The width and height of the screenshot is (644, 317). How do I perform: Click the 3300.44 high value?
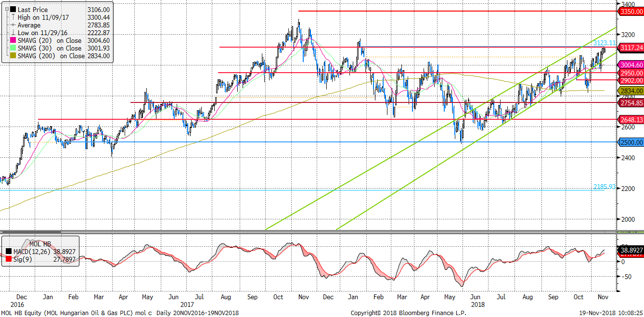pyautogui.click(x=99, y=17)
